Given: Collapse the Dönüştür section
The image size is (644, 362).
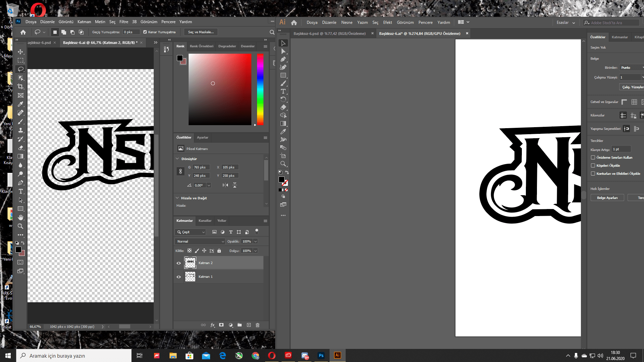Looking at the screenshot, I should coord(177,159).
